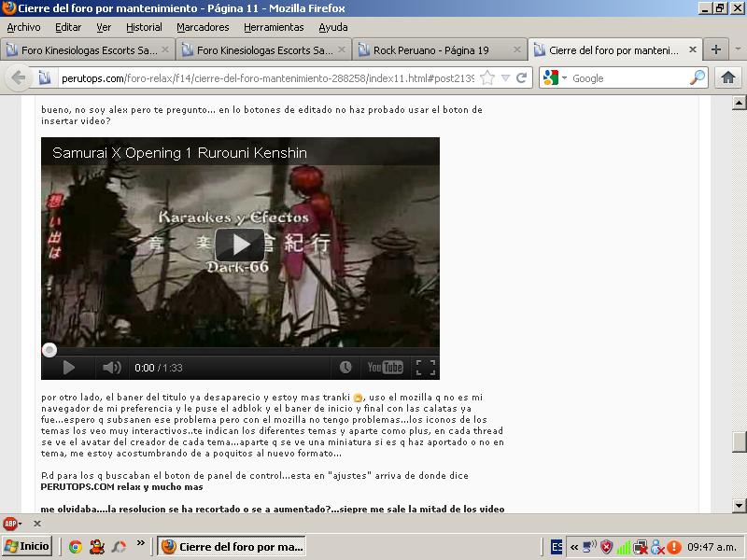Click the 09:47 a.m. system clock
747x560 pixels.
pos(713,547)
